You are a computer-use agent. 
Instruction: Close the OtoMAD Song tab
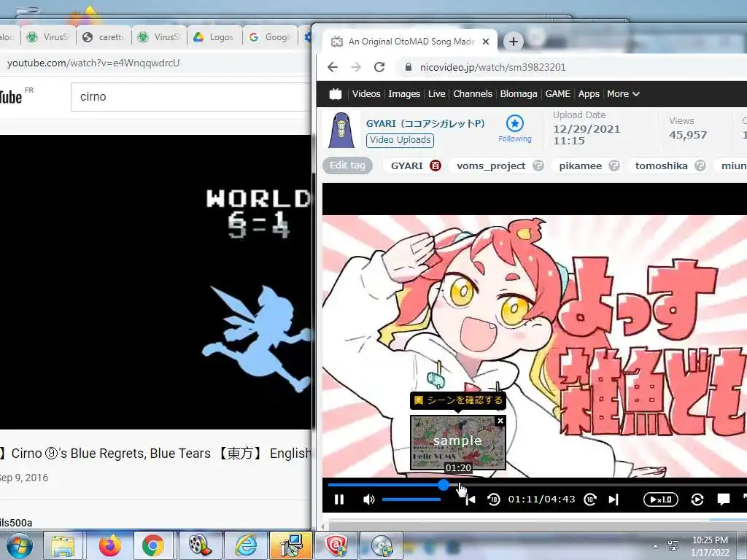485,42
